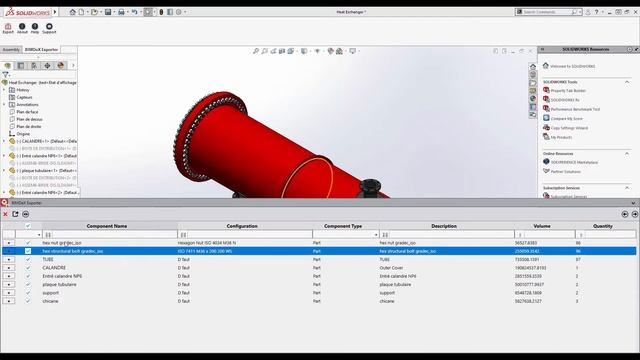The height and width of the screenshot is (360, 640).
Task: Open Property Tab Builder link
Action: click(x=568, y=91)
